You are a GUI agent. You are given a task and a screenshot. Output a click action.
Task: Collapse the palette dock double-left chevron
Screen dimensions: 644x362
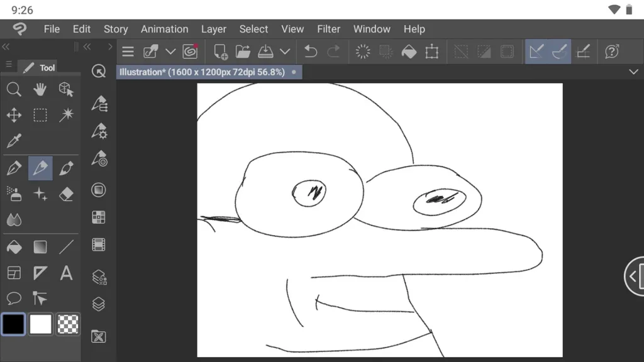pyautogui.click(x=87, y=47)
